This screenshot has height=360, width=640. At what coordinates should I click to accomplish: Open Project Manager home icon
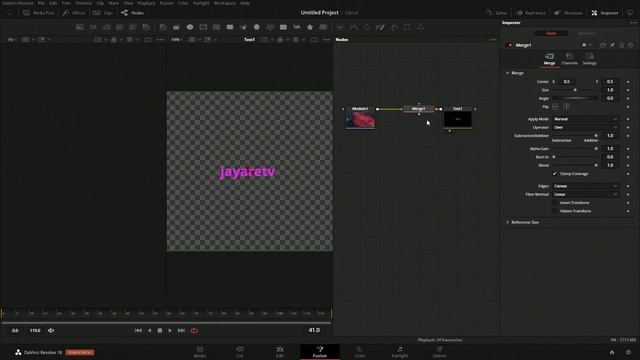pos(612,353)
